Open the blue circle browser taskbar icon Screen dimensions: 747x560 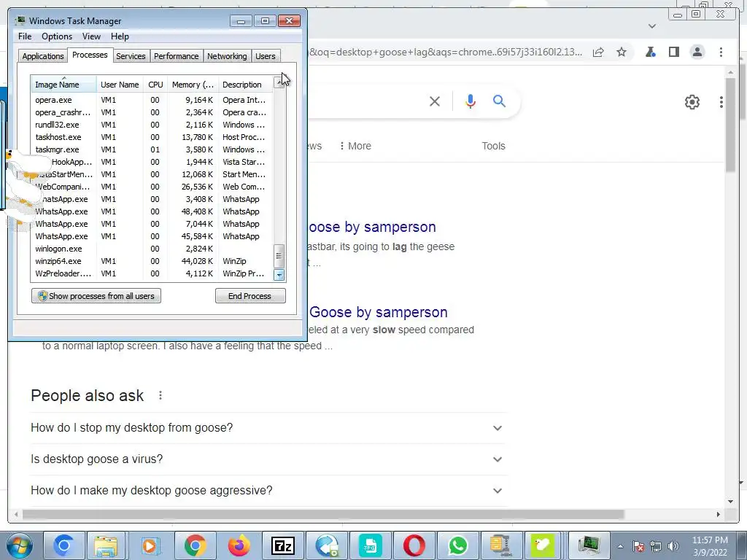click(x=63, y=545)
